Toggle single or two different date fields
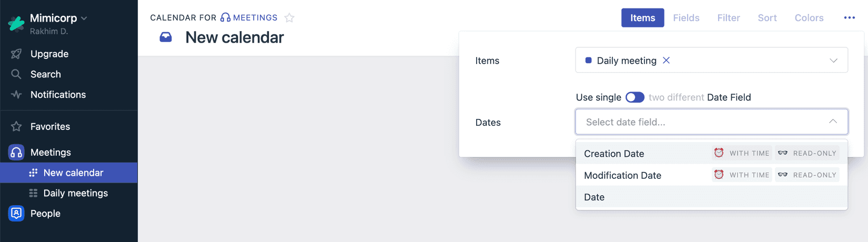This screenshot has height=242, width=868. [634, 97]
